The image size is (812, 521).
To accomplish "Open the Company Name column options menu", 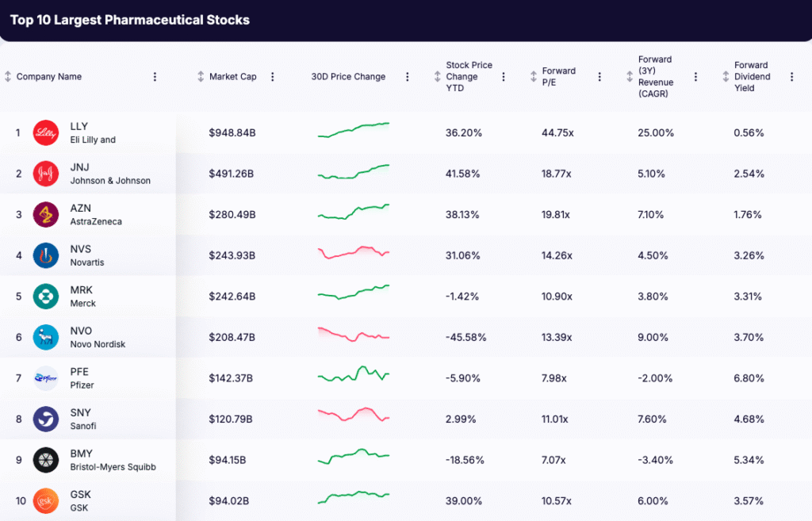I will pos(155,76).
